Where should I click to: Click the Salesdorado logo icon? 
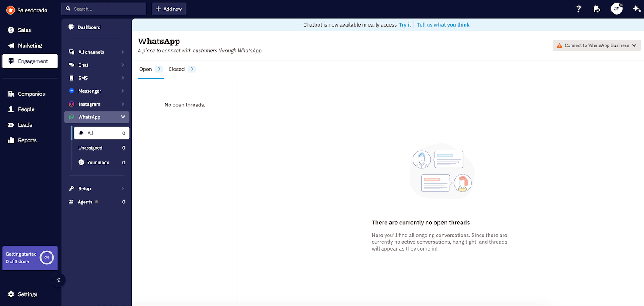coord(11,10)
